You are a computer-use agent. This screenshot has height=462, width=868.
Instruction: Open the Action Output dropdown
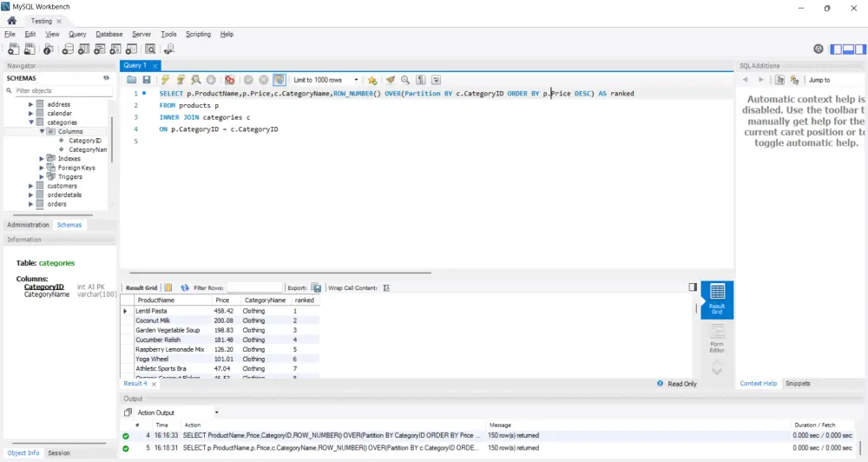(178, 412)
